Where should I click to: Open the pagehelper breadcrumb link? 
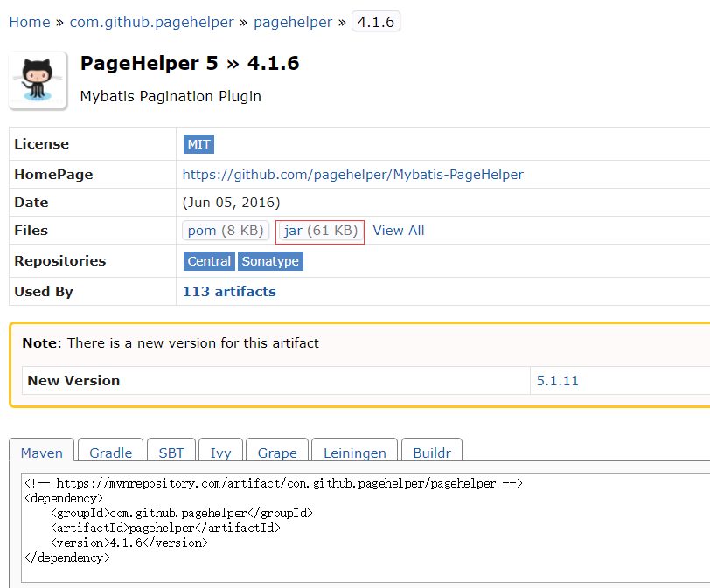tap(293, 22)
